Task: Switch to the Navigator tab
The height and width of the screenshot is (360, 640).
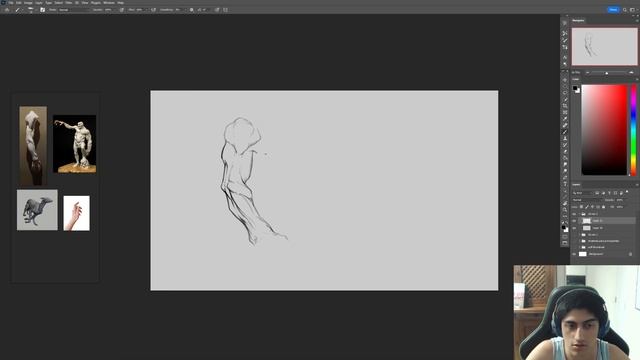Action: pos(578,20)
